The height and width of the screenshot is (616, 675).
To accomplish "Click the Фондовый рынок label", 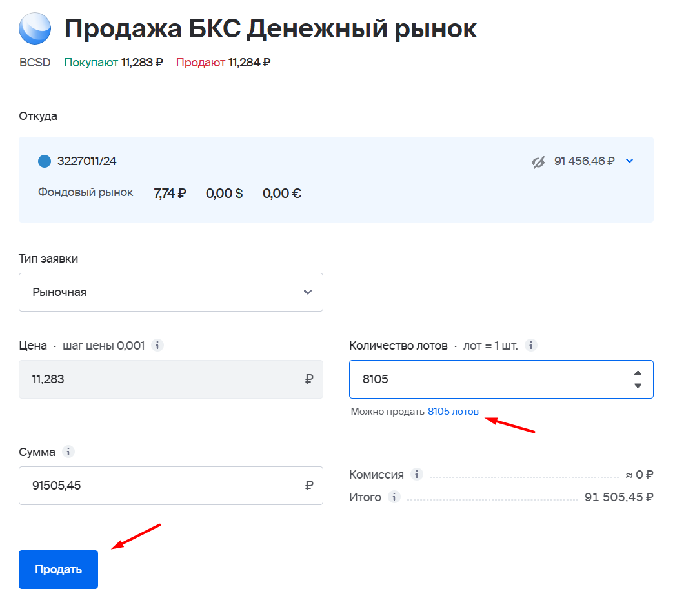I will 86,192.
